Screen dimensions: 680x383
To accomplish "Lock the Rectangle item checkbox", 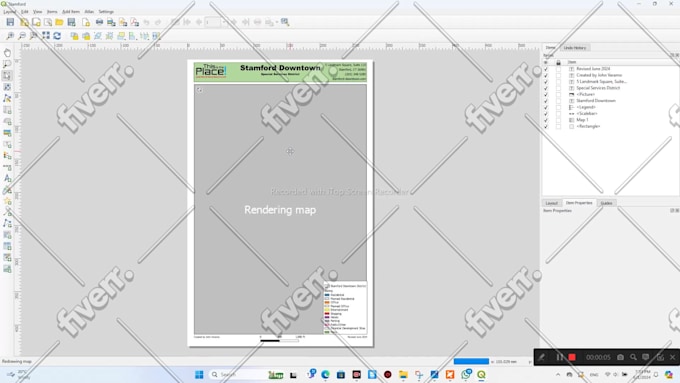I will point(559,127).
